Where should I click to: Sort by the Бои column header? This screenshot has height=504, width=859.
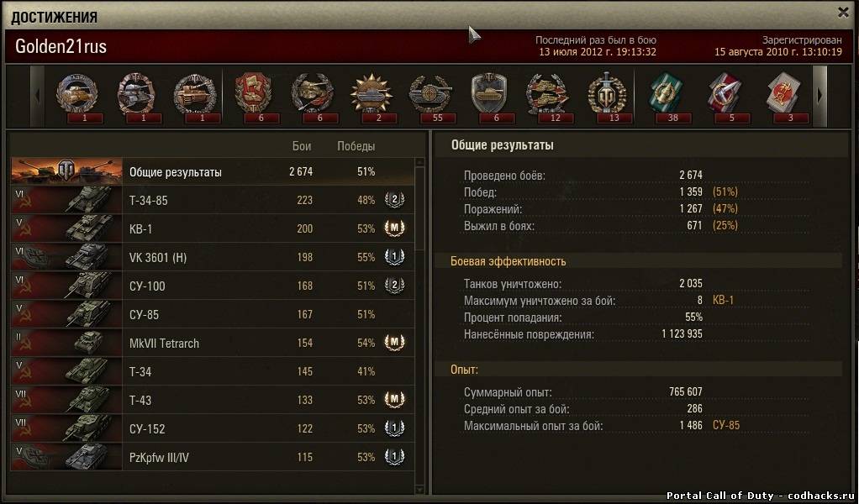click(301, 146)
